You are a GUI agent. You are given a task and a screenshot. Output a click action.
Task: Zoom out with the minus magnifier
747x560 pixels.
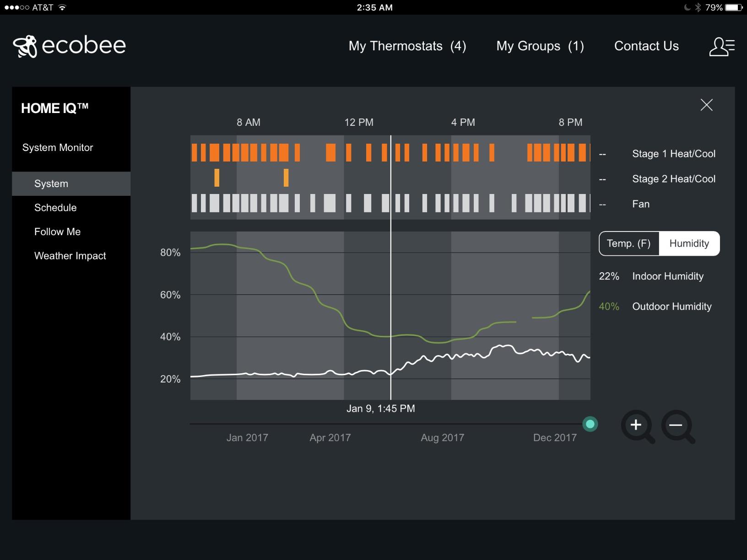[677, 426]
